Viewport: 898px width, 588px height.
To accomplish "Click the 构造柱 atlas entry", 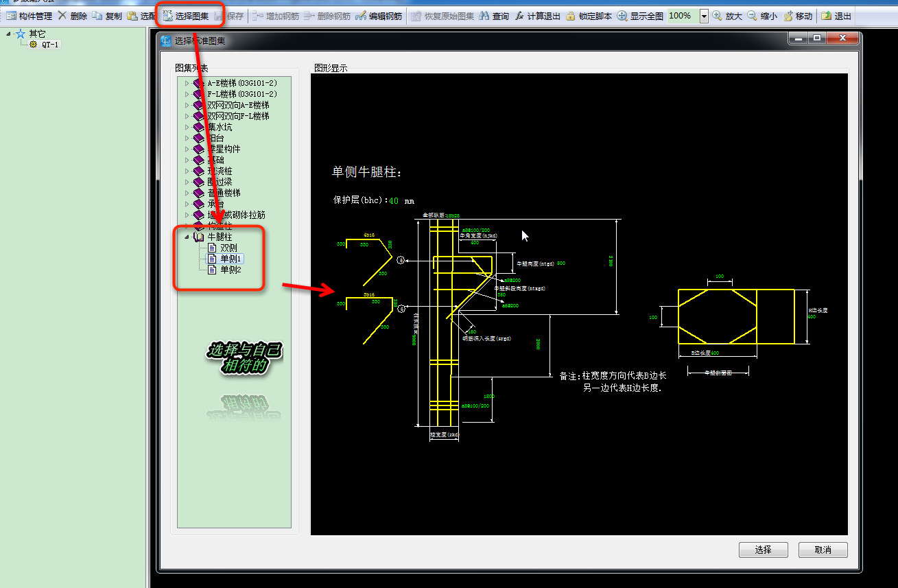I will coord(220,226).
